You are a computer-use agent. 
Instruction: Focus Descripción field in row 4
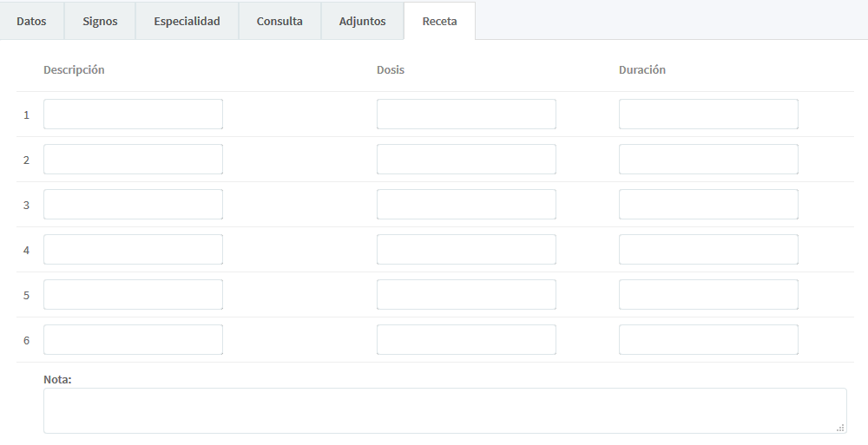pos(133,250)
